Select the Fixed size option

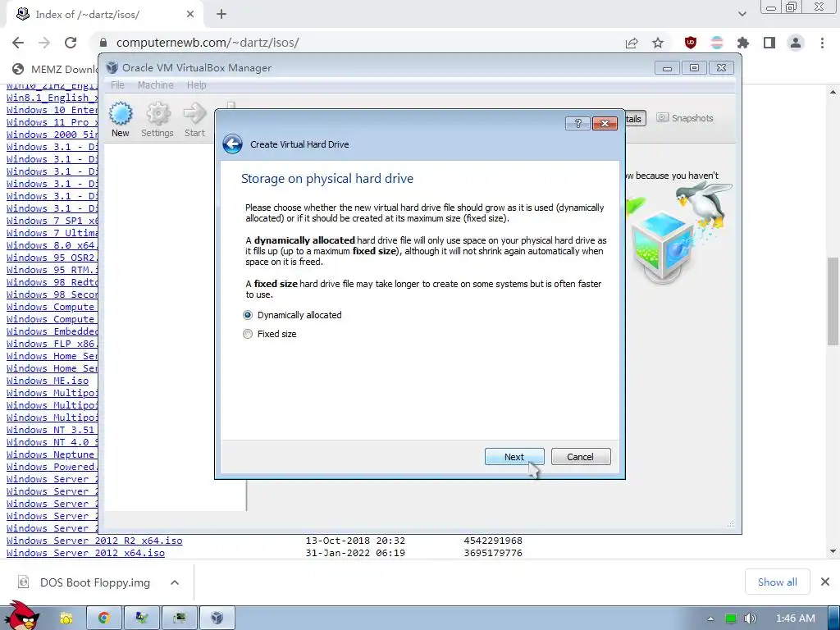[x=270, y=334]
